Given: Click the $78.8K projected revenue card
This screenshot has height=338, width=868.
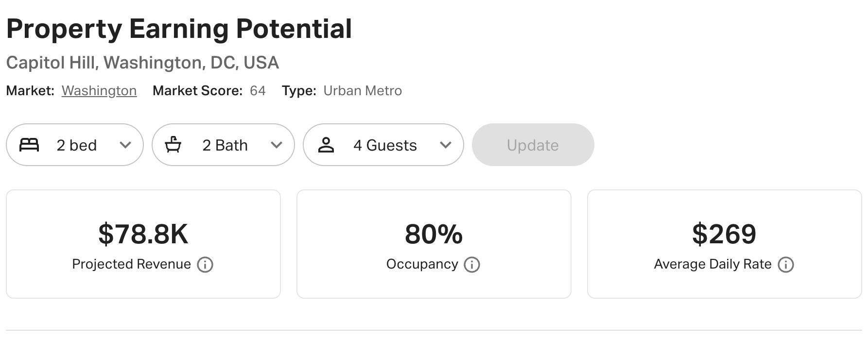Looking at the screenshot, I should click(x=143, y=244).
